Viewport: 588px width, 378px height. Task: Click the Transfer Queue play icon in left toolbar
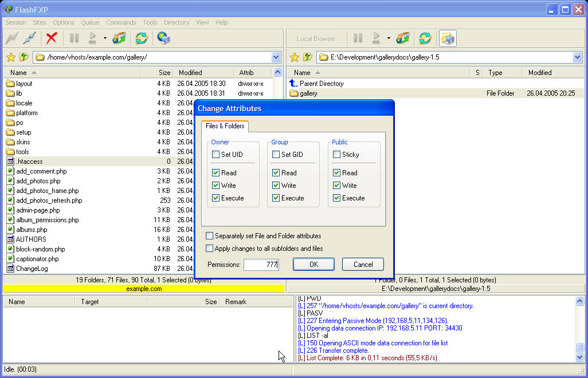point(93,38)
